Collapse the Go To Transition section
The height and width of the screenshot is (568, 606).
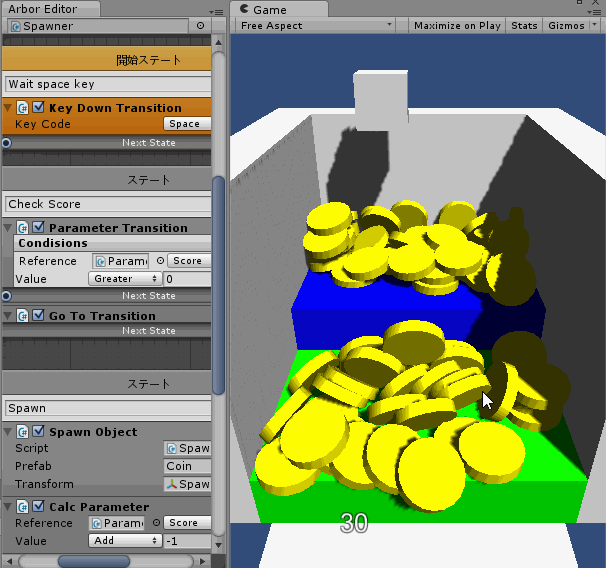(8, 316)
